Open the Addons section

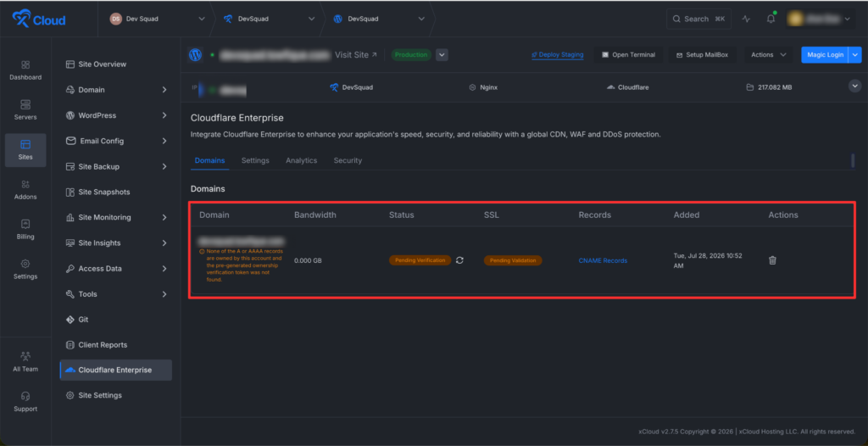pos(25,189)
